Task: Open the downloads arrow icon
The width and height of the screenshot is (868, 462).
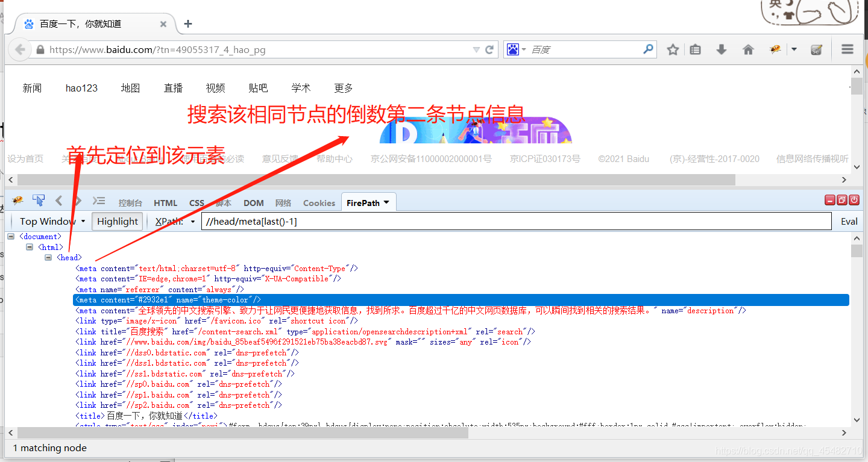Action: 721,50
